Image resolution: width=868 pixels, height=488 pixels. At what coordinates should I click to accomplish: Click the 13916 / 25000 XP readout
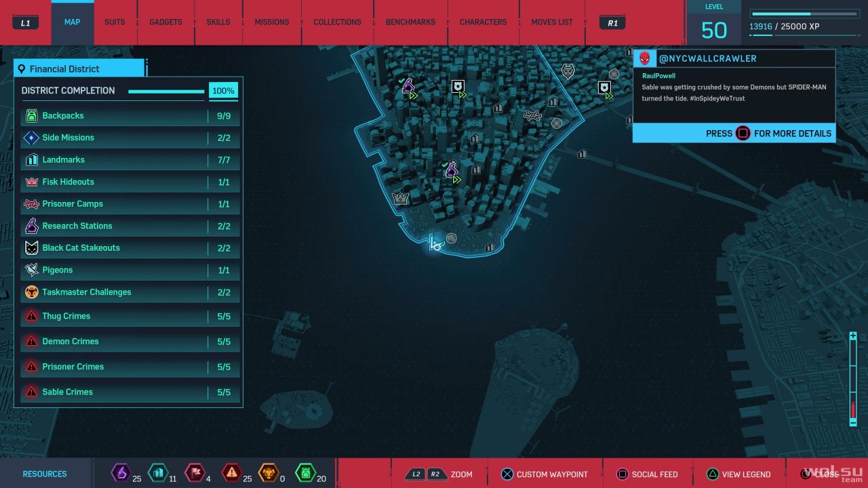tap(785, 26)
